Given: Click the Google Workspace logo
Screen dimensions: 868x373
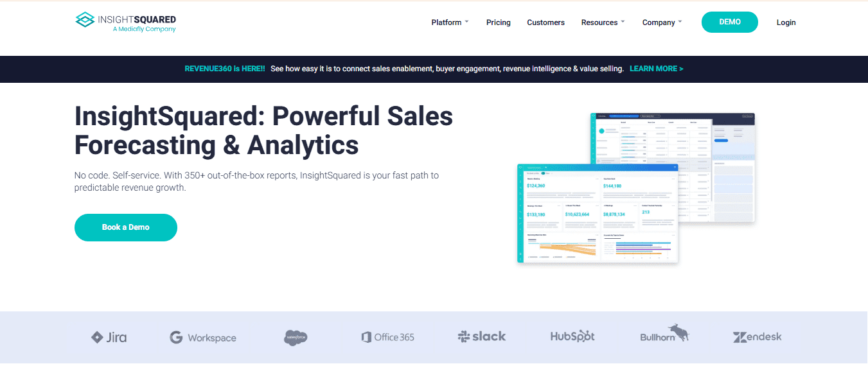Looking at the screenshot, I should pyautogui.click(x=202, y=338).
